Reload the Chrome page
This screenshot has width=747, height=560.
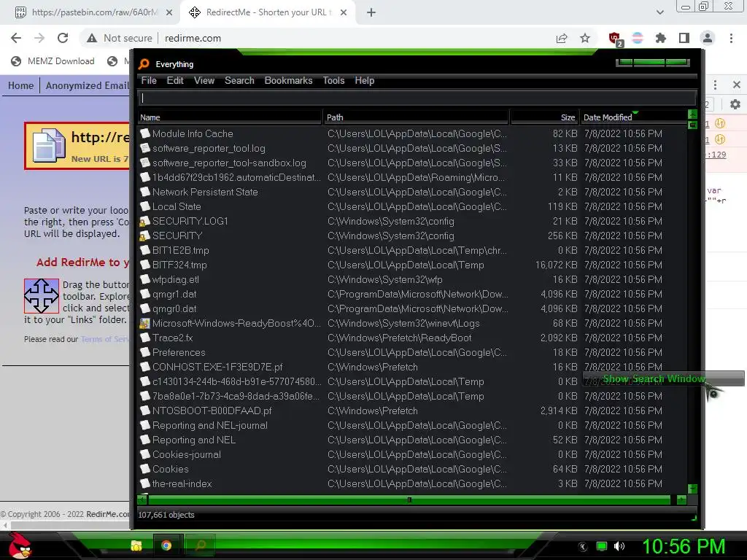point(63,38)
